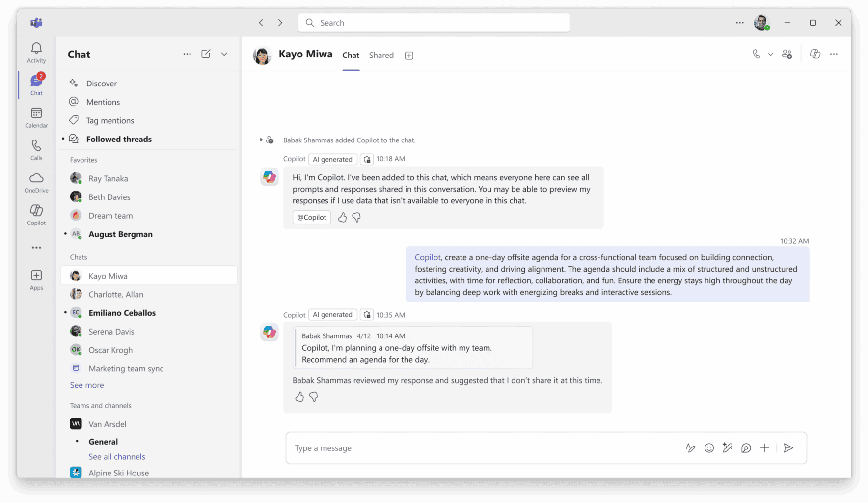Click the emoji picker in message box
This screenshot has width=868, height=503.
tap(709, 448)
